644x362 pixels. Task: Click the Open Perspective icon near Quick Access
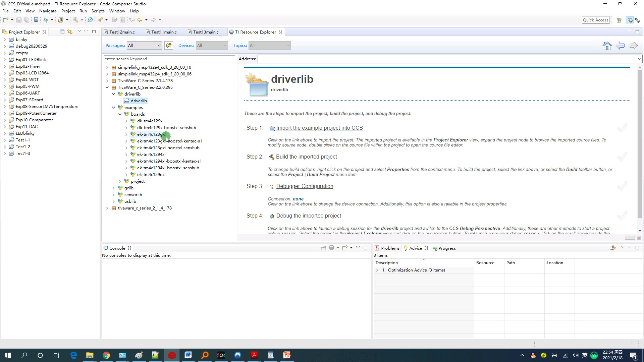619,20
